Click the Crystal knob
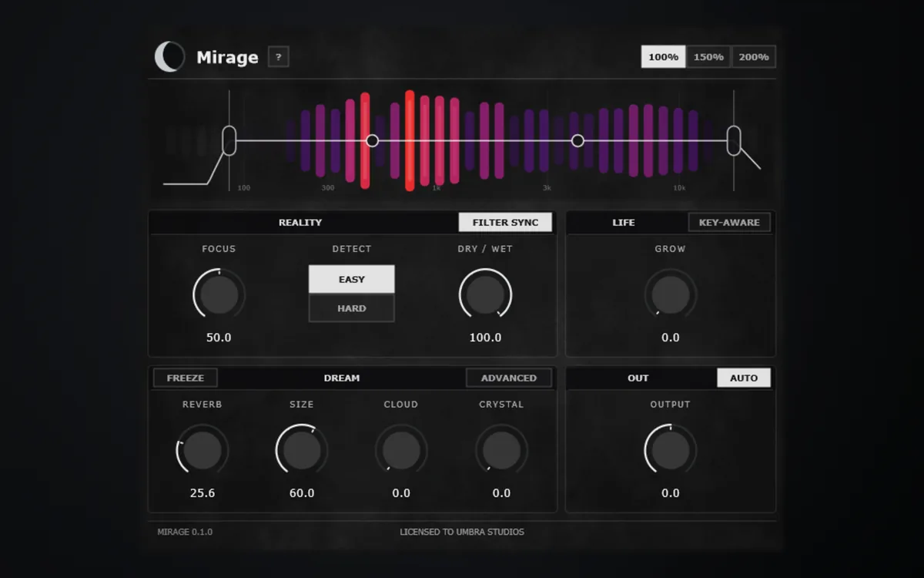The image size is (924, 578). point(501,450)
